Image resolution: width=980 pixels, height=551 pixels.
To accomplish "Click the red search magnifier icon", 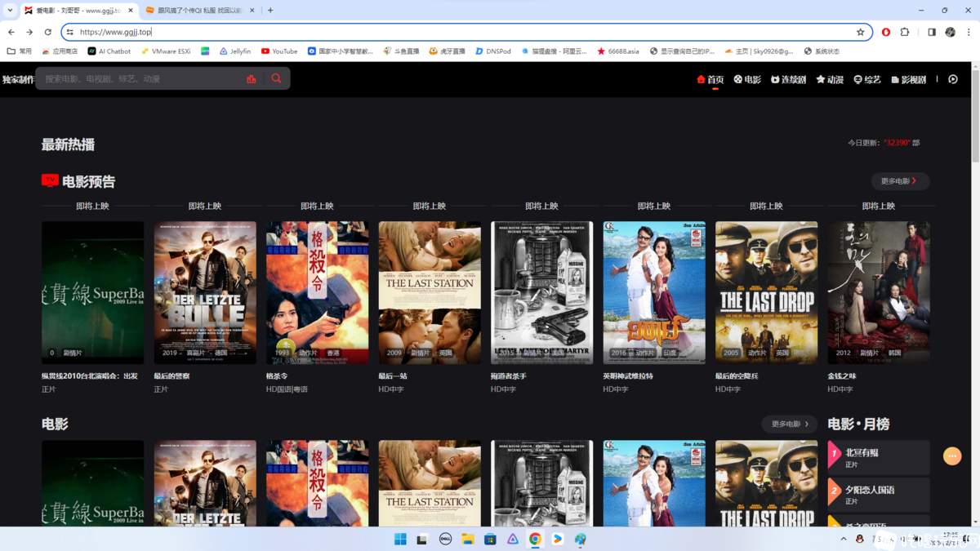I will click(277, 78).
